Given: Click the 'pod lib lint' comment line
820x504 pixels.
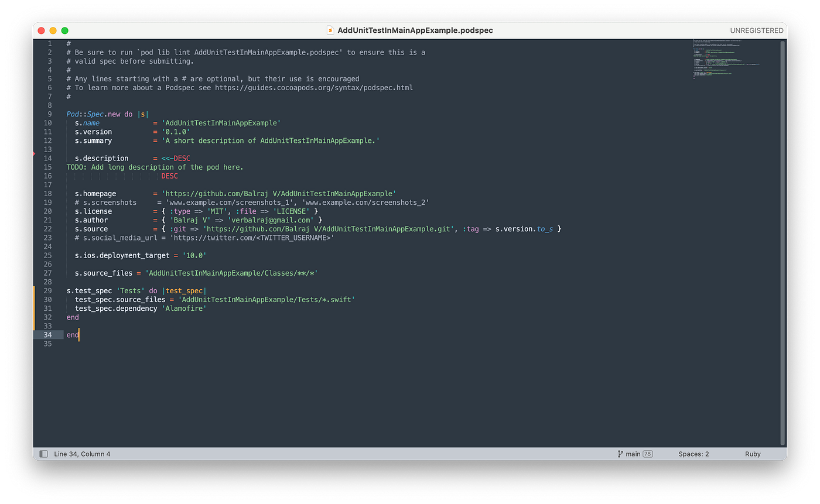Looking at the screenshot, I should coord(246,53).
